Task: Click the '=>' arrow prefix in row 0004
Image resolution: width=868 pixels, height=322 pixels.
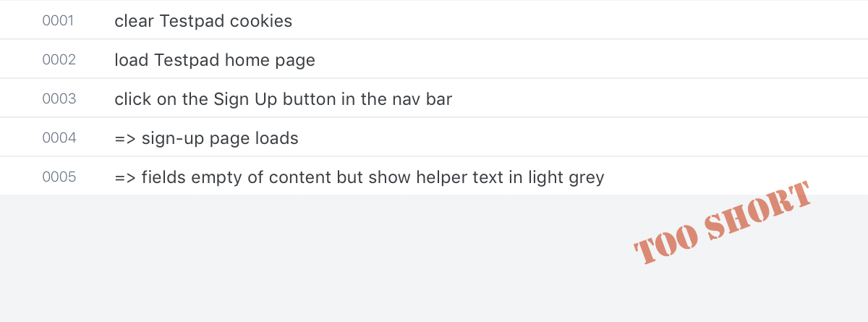Action: pos(125,138)
